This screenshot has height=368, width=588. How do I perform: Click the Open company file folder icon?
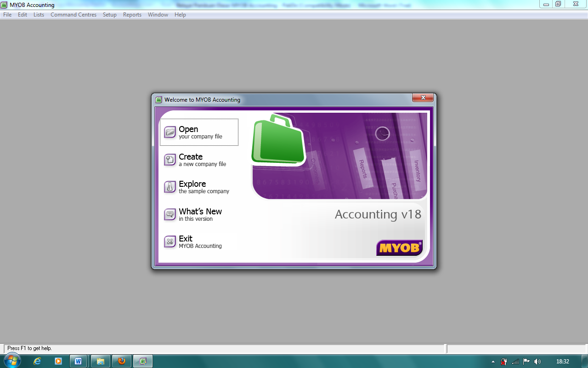coord(170,132)
